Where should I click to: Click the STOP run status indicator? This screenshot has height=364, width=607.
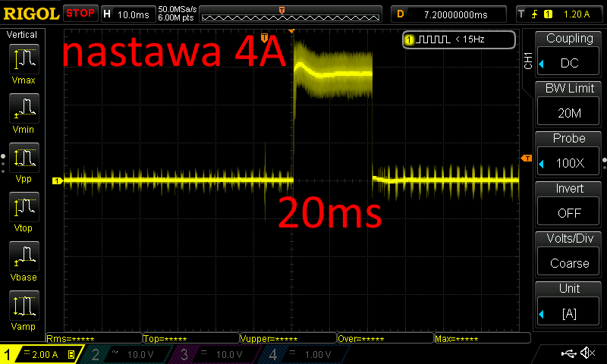point(80,13)
